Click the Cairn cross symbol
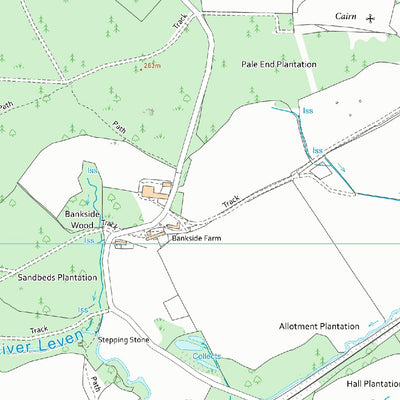This screenshot has height=400, width=400. coord(370,19)
